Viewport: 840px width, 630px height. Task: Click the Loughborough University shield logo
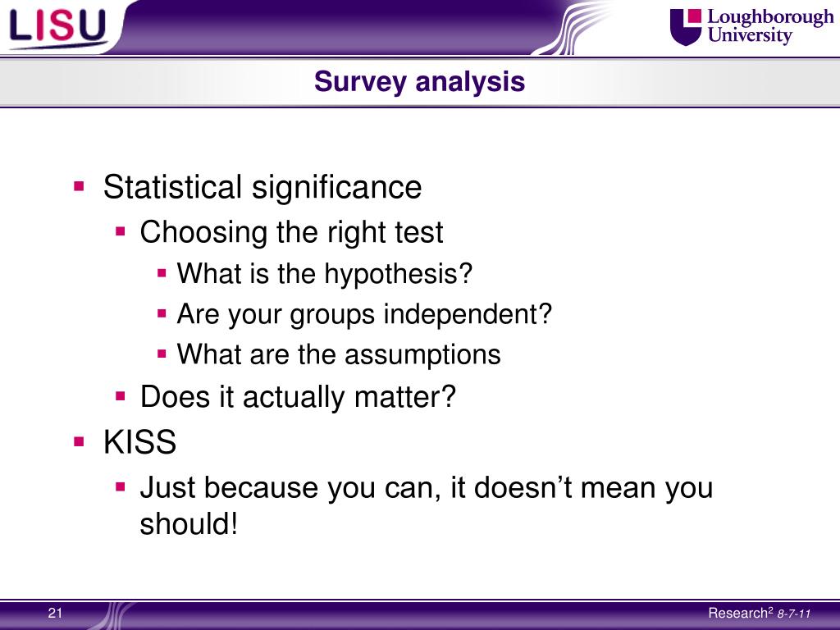pos(686,26)
